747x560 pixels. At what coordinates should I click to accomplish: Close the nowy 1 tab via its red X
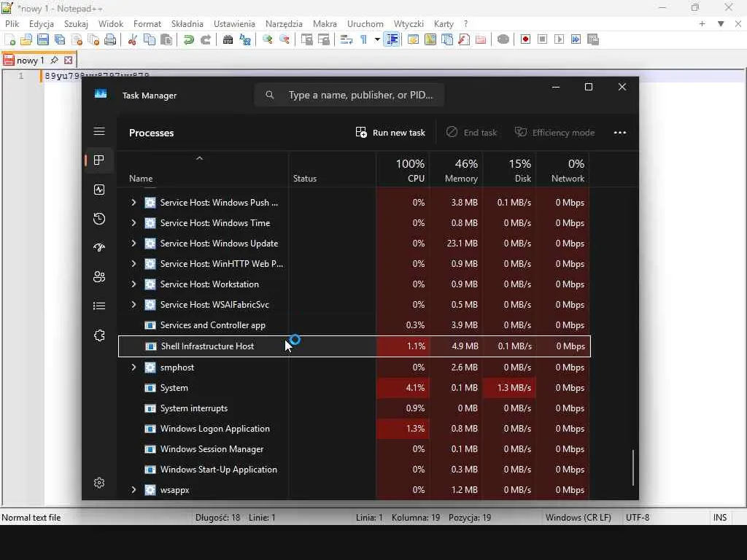coord(69,61)
